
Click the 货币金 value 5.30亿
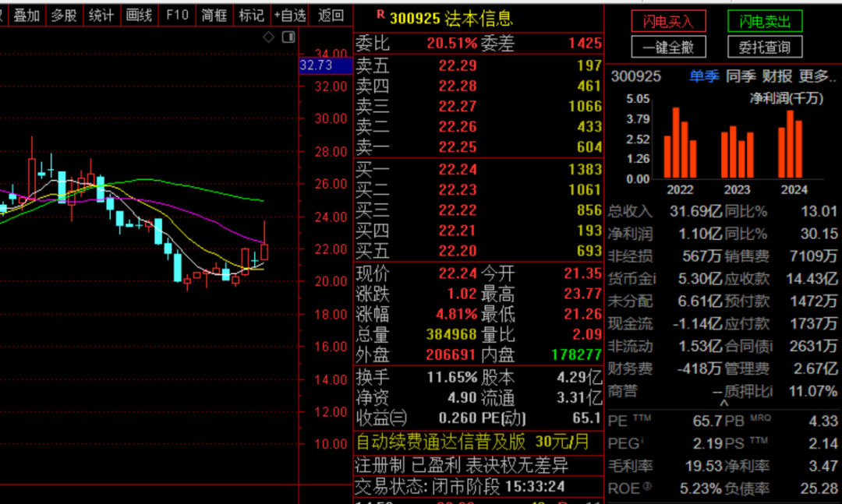pyautogui.click(x=700, y=279)
